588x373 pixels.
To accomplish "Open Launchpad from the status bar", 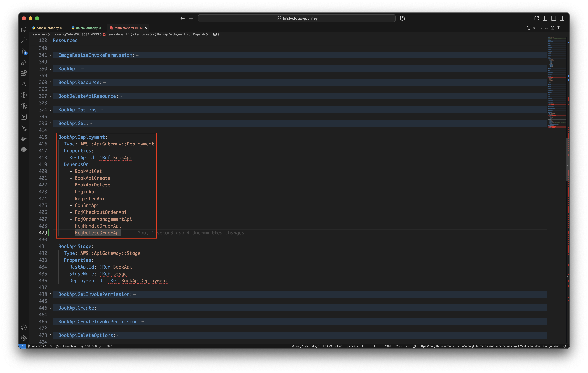I will coord(67,346).
